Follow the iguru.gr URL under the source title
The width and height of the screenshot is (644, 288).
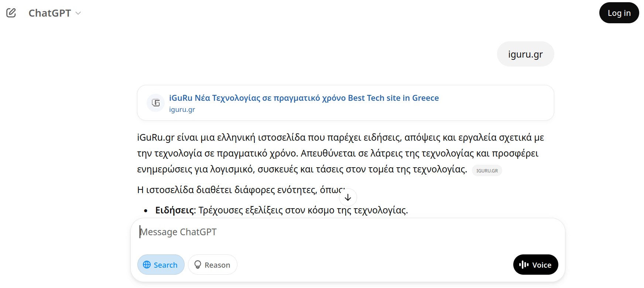pyautogui.click(x=182, y=110)
